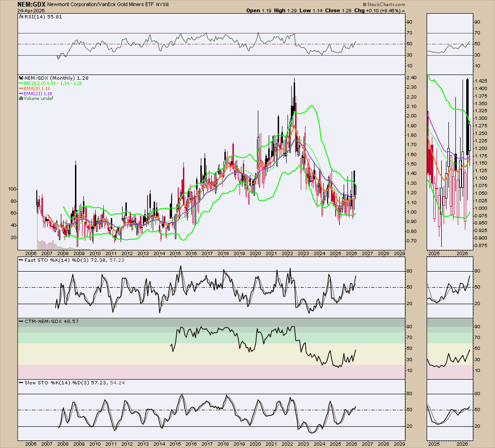Click the 0.875 label on zoomed price scale
The height and width of the screenshot is (448, 495).
pyautogui.click(x=481, y=246)
